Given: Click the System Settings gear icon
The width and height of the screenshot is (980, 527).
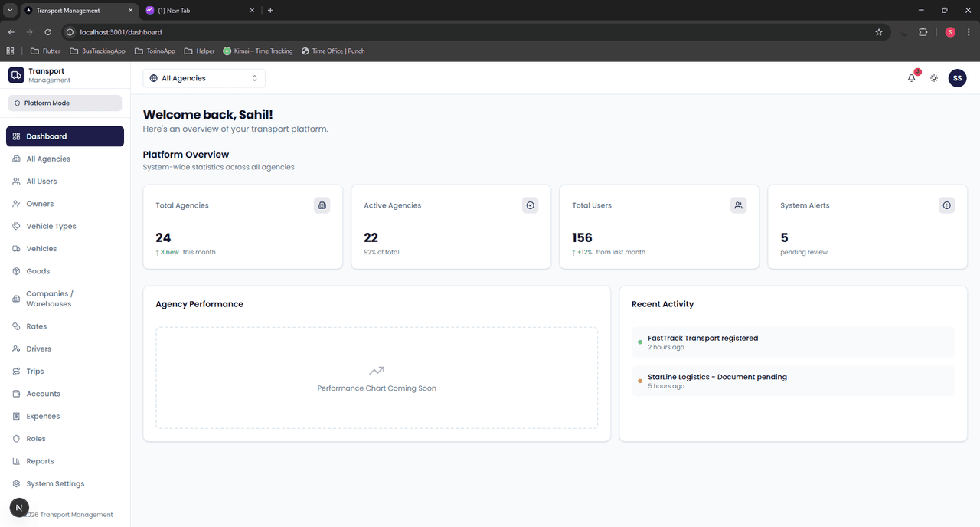Looking at the screenshot, I should [x=16, y=483].
